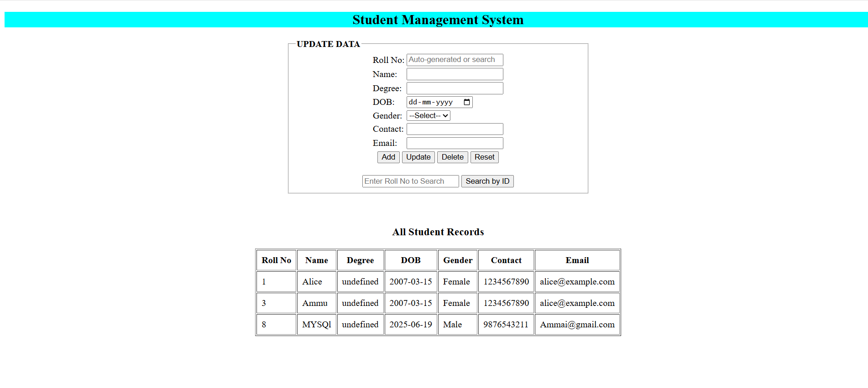Open the Gender select dropdown
The width and height of the screenshot is (868, 388).
tap(429, 116)
